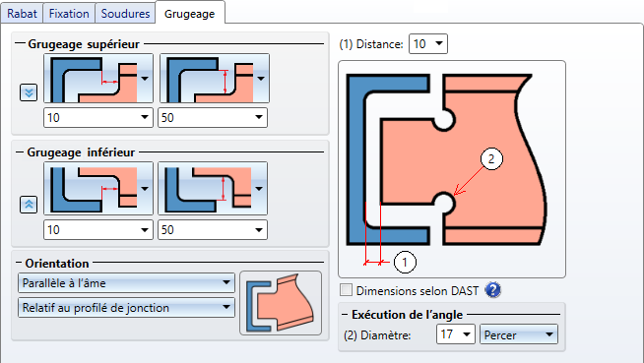
Task: Expand the upper notch value 10 dropdown
Action: 98,118
